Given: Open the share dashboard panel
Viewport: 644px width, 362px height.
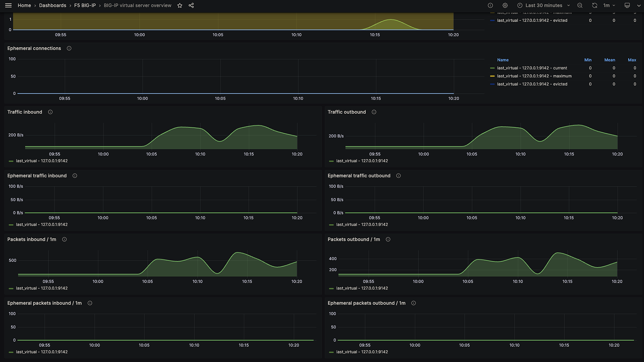Looking at the screenshot, I should click(x=191, y=5).
